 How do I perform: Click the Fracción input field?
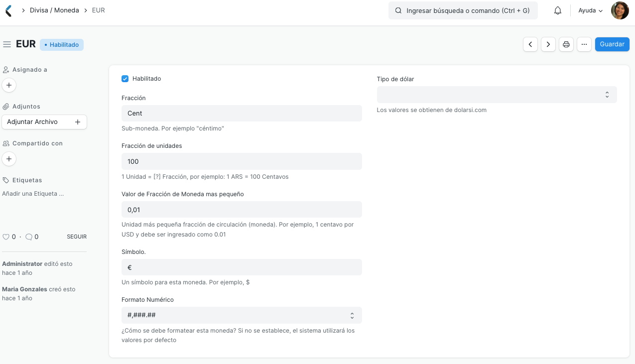[x=242, y=113]
